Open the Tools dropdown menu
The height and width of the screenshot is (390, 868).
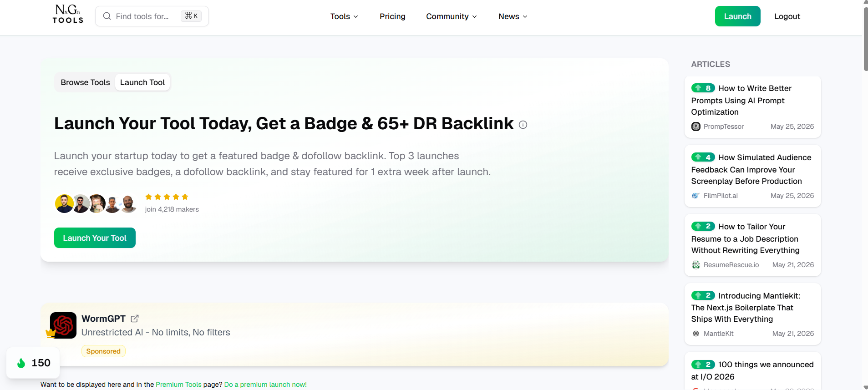[x=344, y=16]
